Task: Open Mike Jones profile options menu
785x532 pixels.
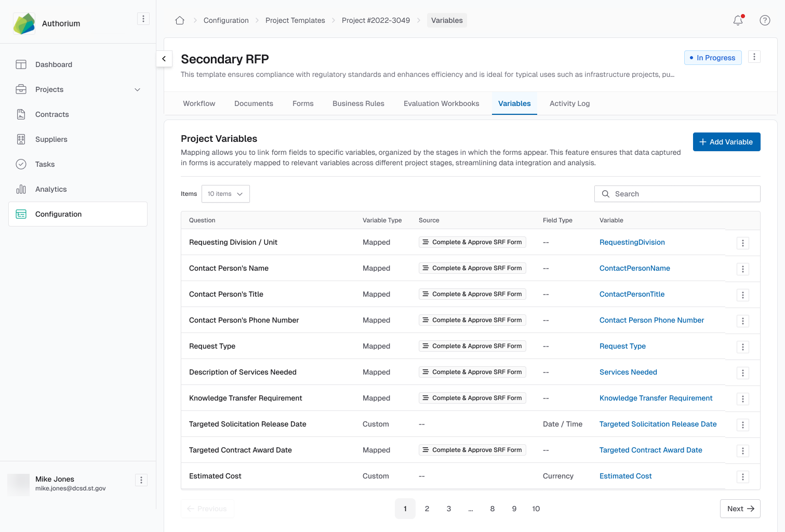Action: [141, 480]
